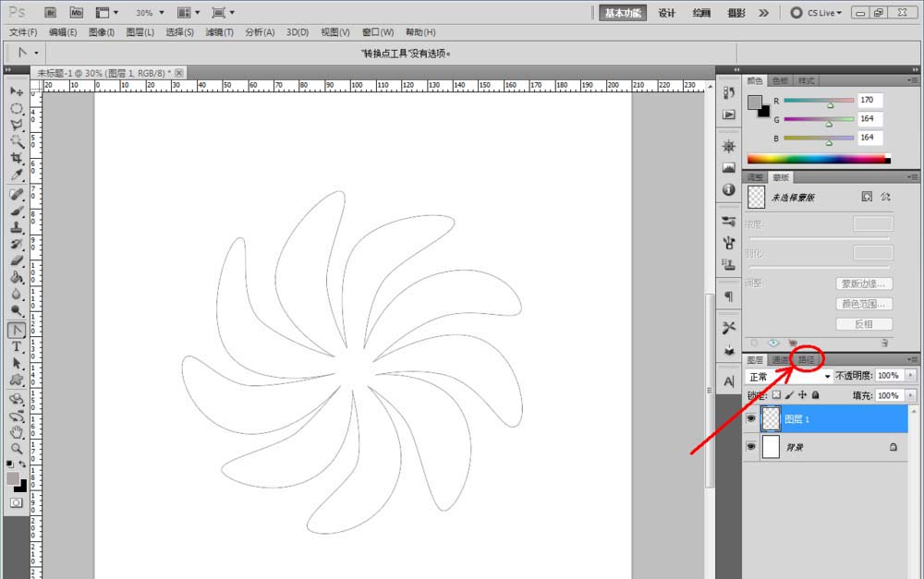
Task: Open the Info panel icon
Action: [729, 189]
